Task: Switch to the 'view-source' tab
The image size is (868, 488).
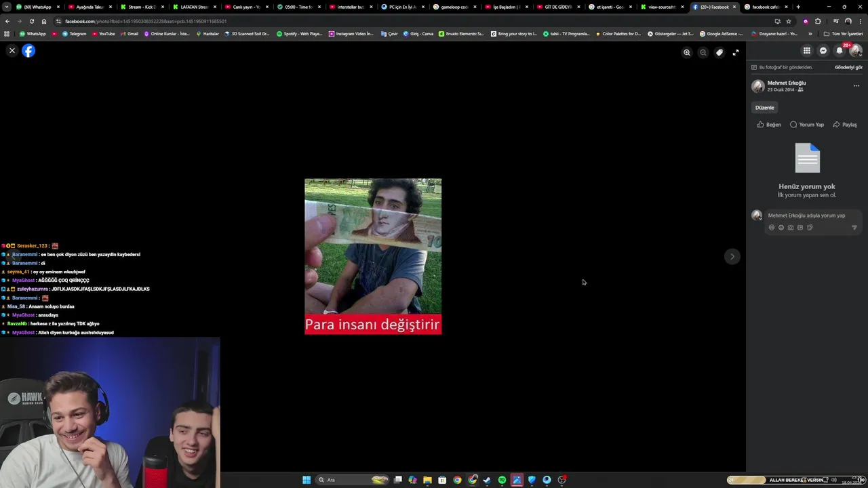Action: tap(662, 7)
